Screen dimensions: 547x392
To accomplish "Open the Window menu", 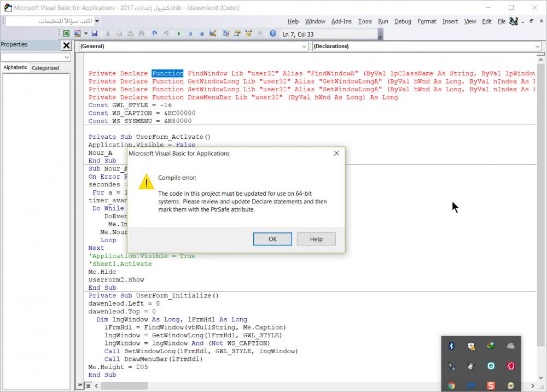I will (x=315, y=21).
